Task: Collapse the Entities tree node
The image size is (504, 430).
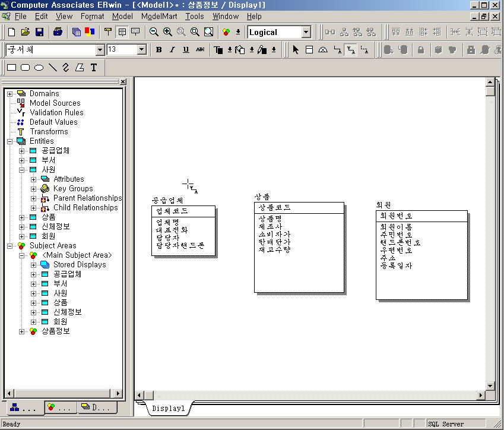Action: coord(10,141)
